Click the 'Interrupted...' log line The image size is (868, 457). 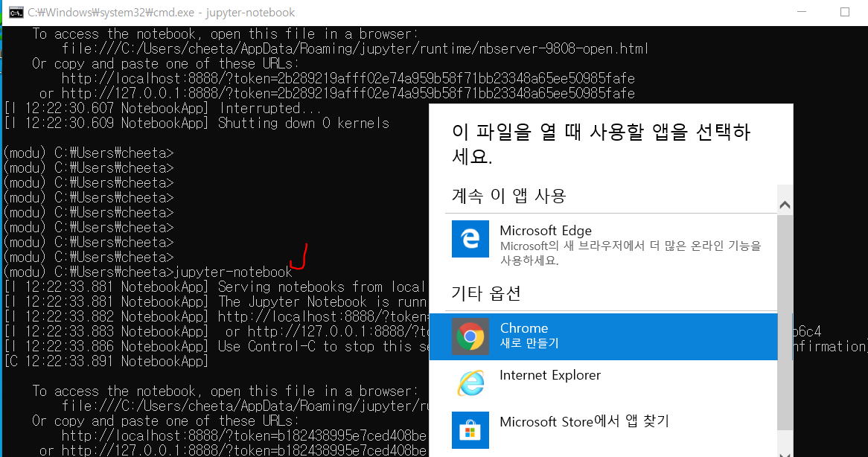(x=163, y=109)
